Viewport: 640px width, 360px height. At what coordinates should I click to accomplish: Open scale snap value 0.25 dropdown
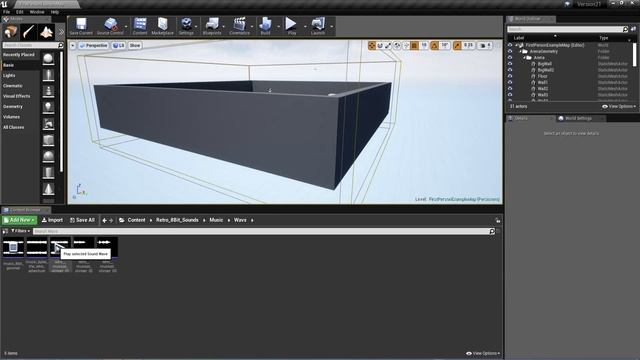tap(468, 46)
